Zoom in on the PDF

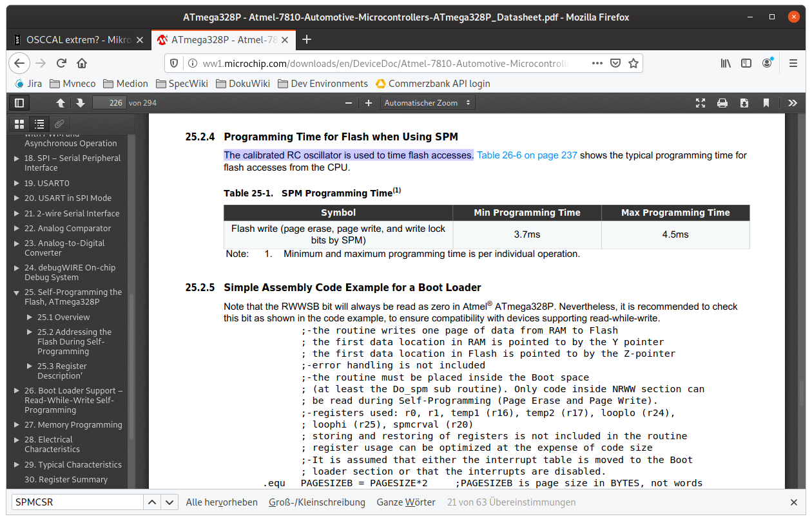(369, 103)
